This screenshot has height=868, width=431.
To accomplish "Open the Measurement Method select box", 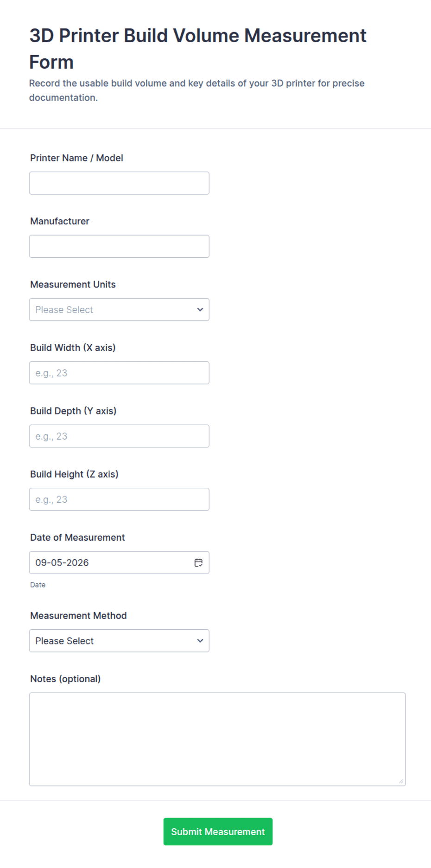I will [119, 640].
